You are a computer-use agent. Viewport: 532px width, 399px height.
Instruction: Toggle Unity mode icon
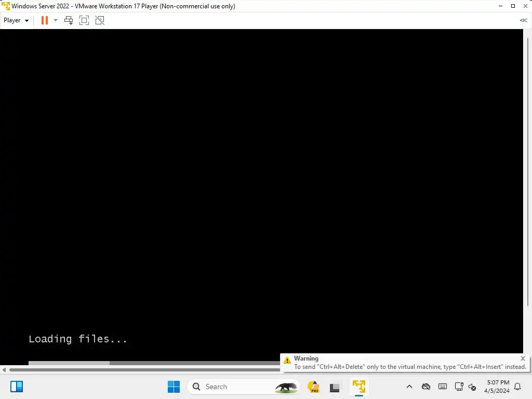click(x=100, y=20)
